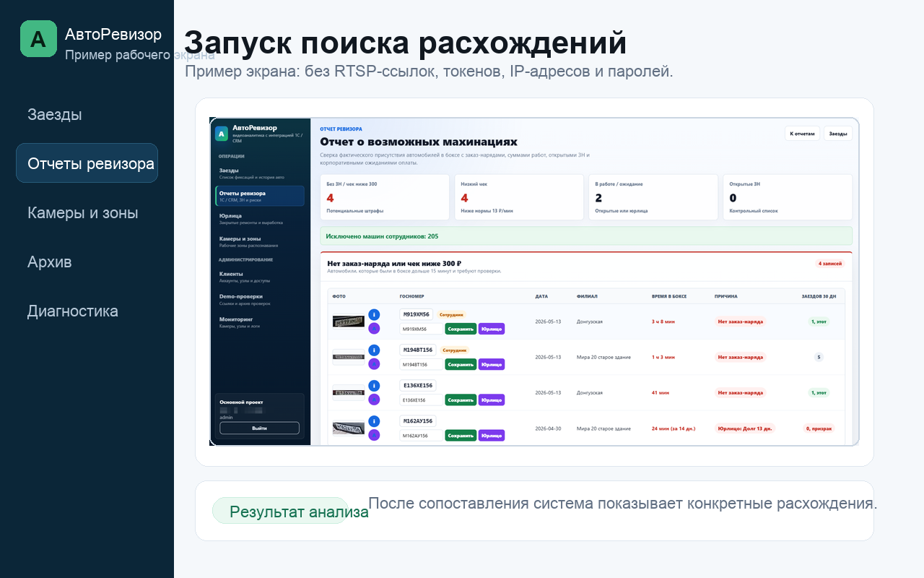Click Юрлицо in the M194BT156 row
924x578 pixels.
pyautogui.click(x=492, y=364)
